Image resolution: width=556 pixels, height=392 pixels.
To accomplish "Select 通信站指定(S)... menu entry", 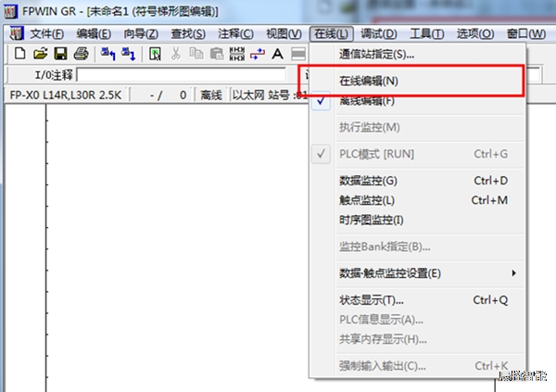I will [376, 54].
